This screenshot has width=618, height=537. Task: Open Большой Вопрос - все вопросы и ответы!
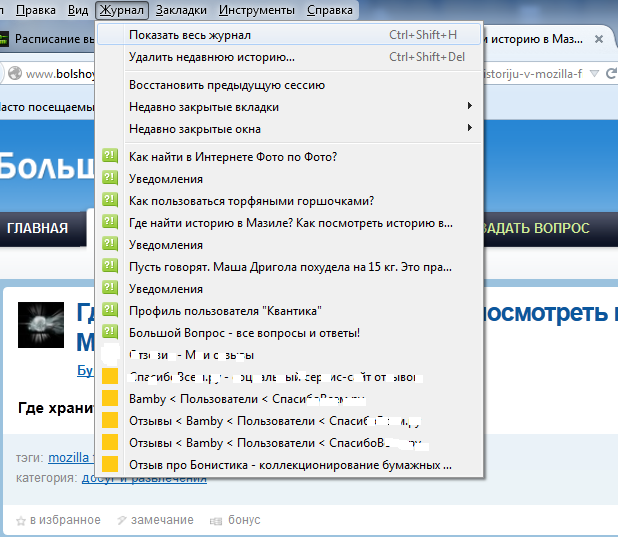(x=289, y=333)
